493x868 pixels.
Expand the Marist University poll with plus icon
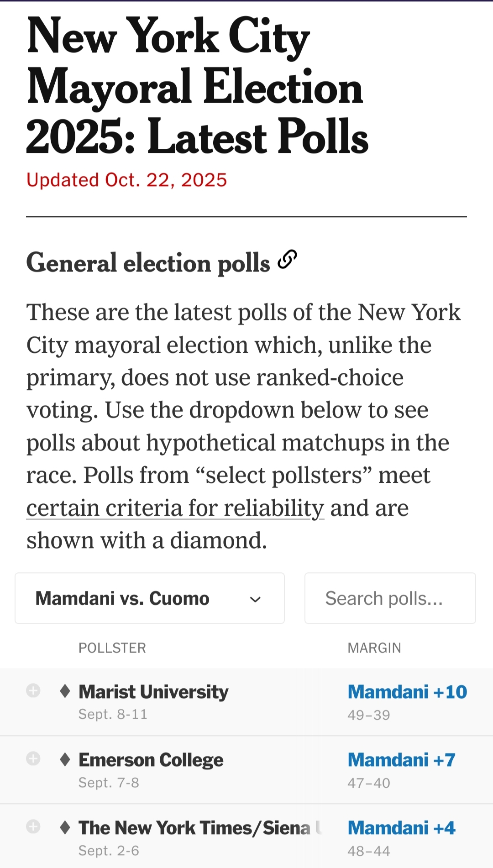coord(33,690)
